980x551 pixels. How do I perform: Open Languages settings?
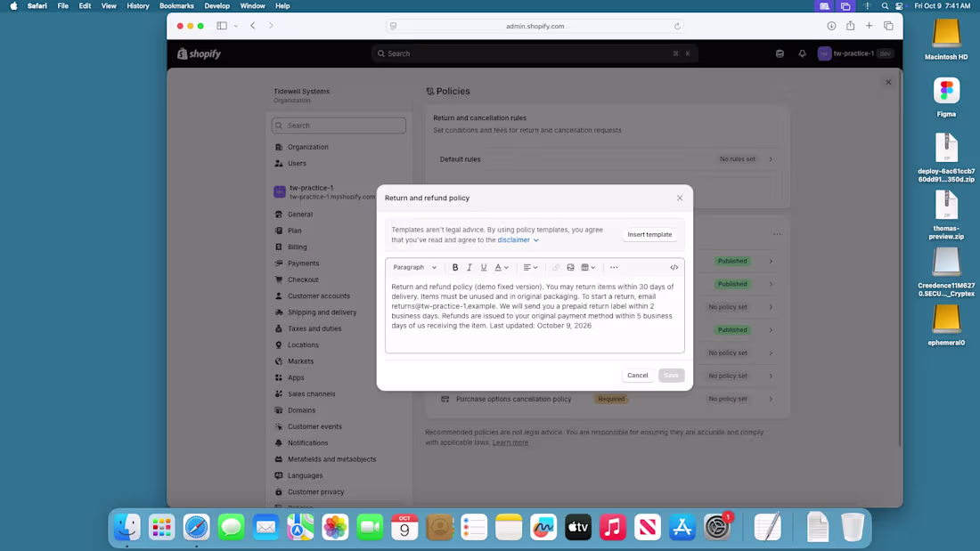click(305, 475)
